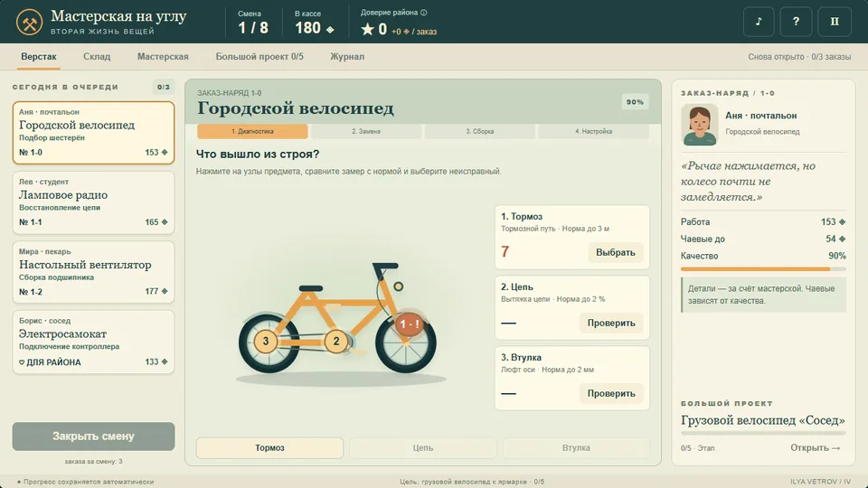The image size is (868, 488).
Task: Click Проверить for the Втулка node
Action: (x=611, y=393)
